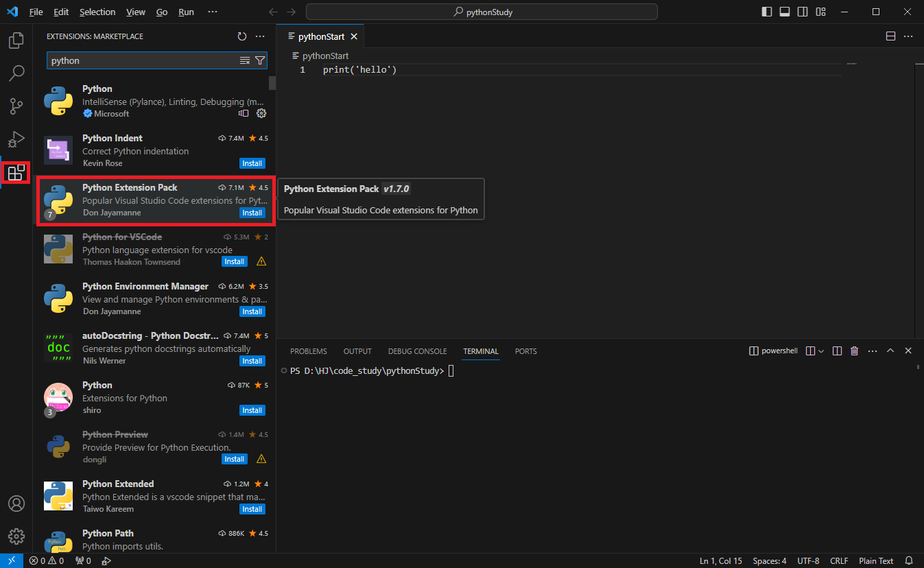924x568 pixels.
Task: Close the pythonStart editor tab
Action: coord(354,37)
